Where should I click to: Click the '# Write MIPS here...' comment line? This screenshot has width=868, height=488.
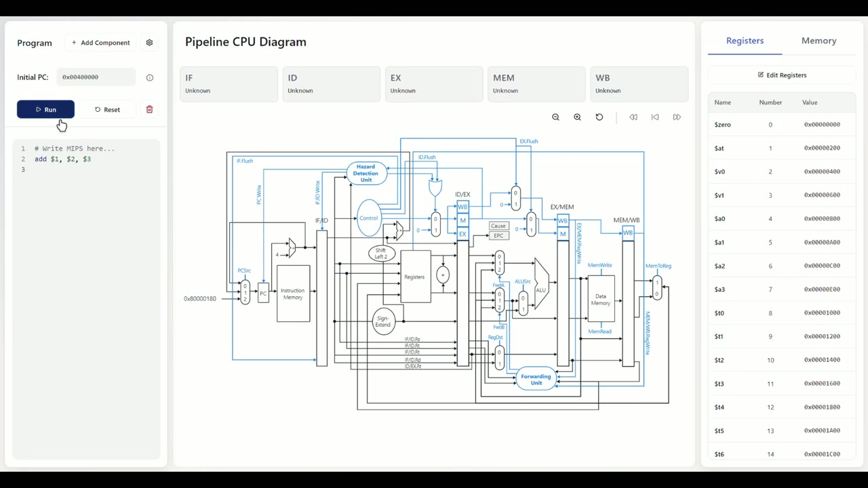click(75, 148)
